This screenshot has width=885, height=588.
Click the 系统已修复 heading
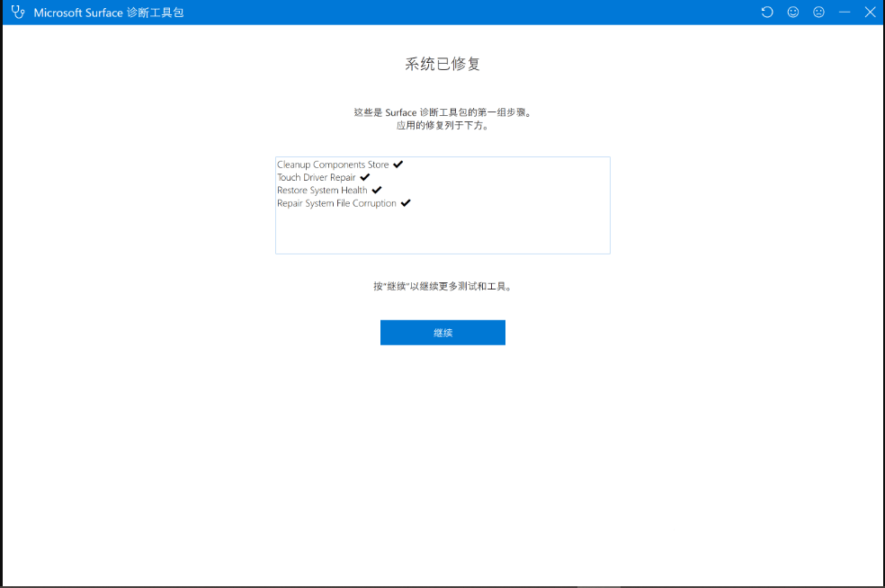click(x=442, y=64)
